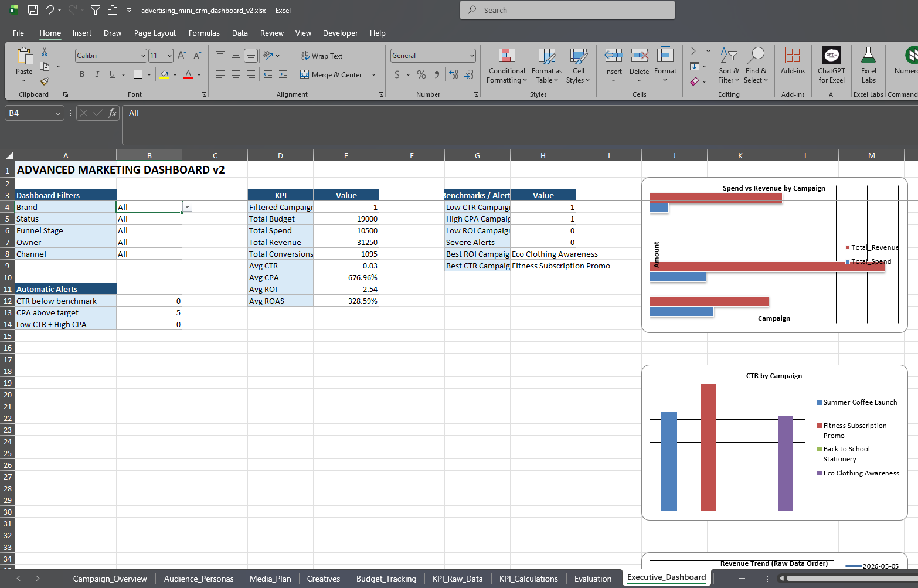Add a new sheet with plus button
The height and width of the screenshot is (588, 918).
(742, 579)
